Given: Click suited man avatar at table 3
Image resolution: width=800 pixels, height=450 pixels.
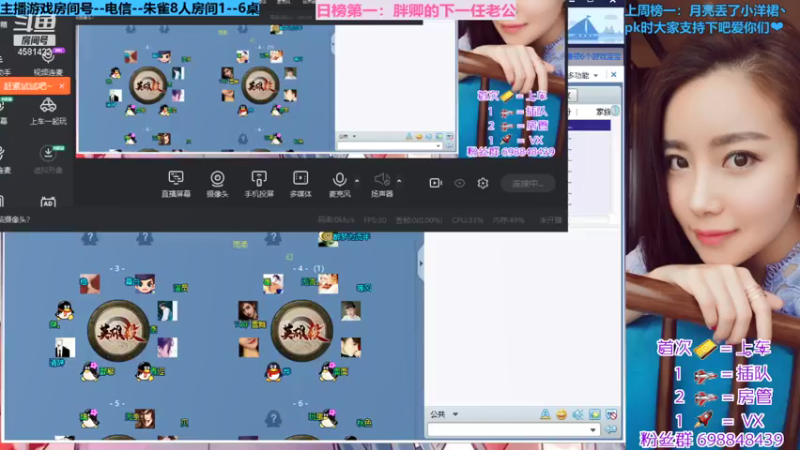Looking at the screenshot, I should pyautogui.click(x=65, y=347).
